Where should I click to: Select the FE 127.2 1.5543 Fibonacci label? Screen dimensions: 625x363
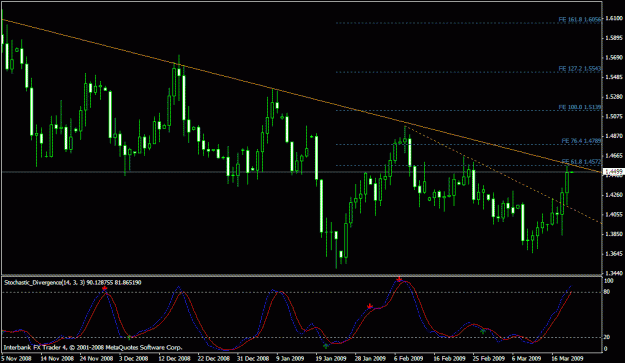tap(580, 69)
